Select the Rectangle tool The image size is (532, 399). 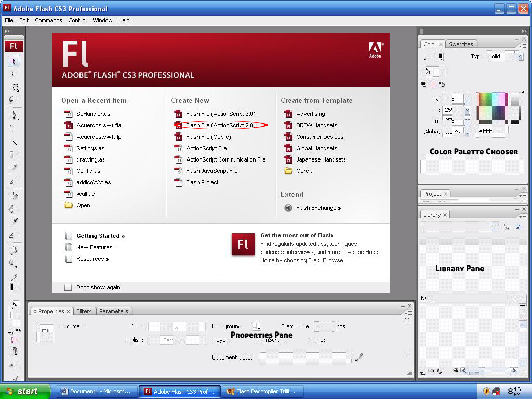[14, 155]
